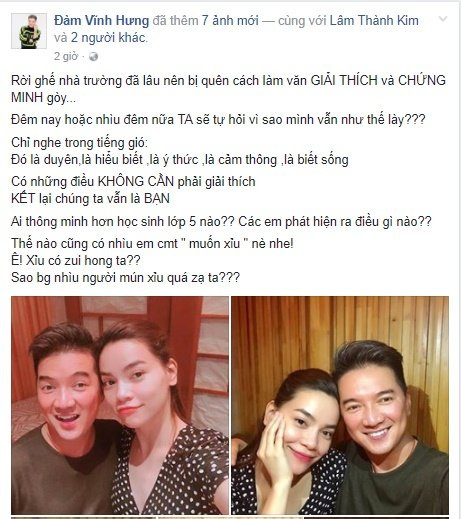Click the sentence about "học sinh lớp 5"
This screenshot has width=461, height=519.
click(x=123, y=221)
